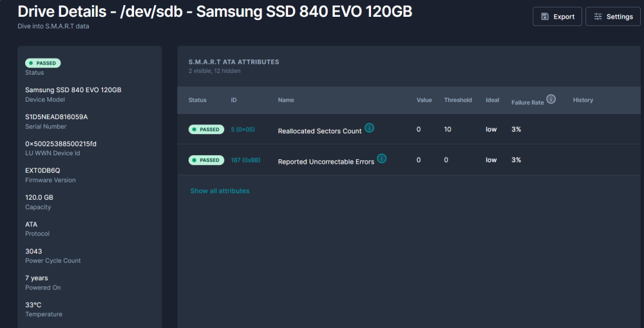Click the Status column header
This screenshot has width=644, height=328.
click(x=198, y=100)
